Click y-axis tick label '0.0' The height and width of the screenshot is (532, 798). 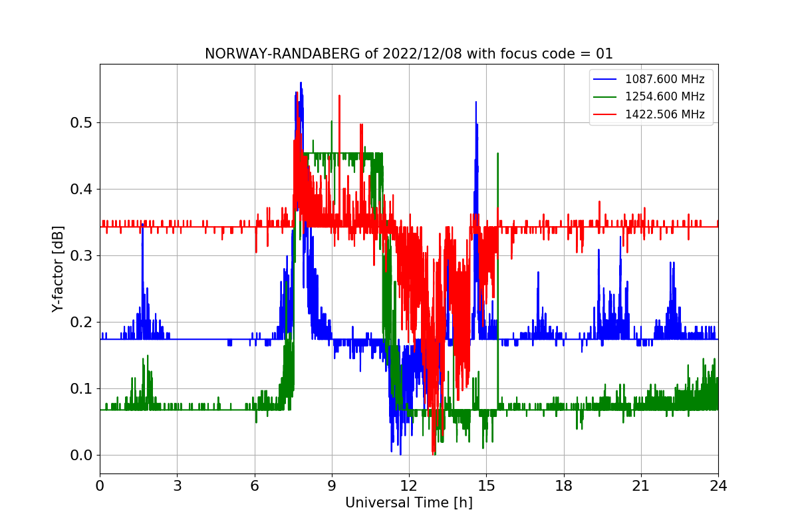pyautogui.click(x=82, y=456)
